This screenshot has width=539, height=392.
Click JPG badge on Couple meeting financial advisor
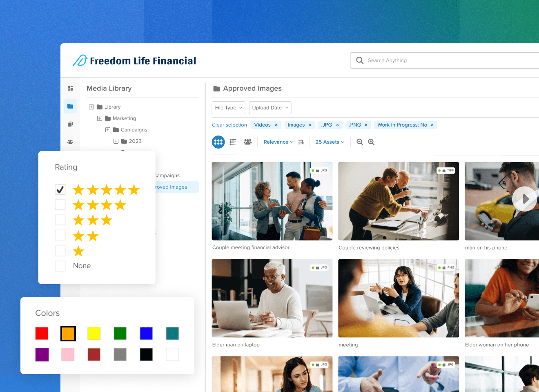click(320, 171)
